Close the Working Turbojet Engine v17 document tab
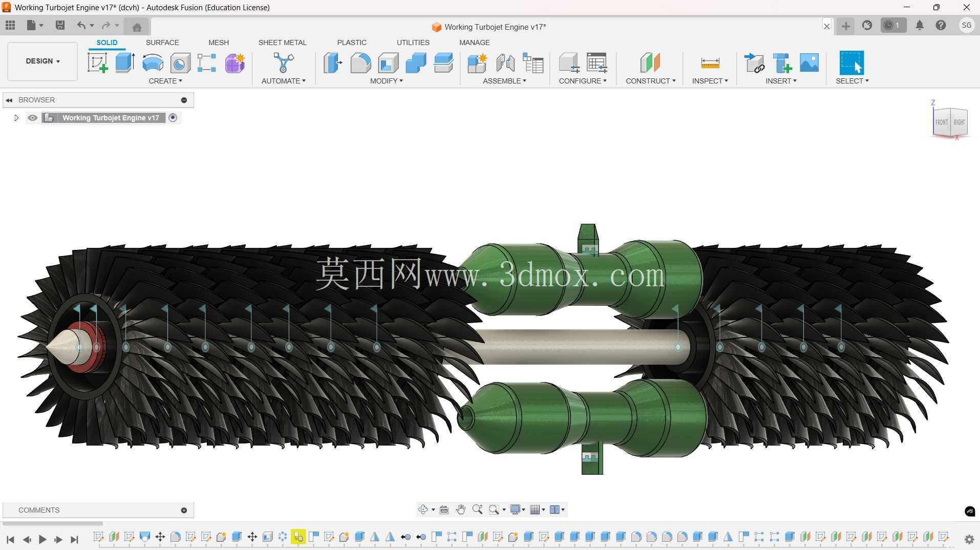Image resolution: width=980 pixels, height=550 pixels. pos(826,26)
